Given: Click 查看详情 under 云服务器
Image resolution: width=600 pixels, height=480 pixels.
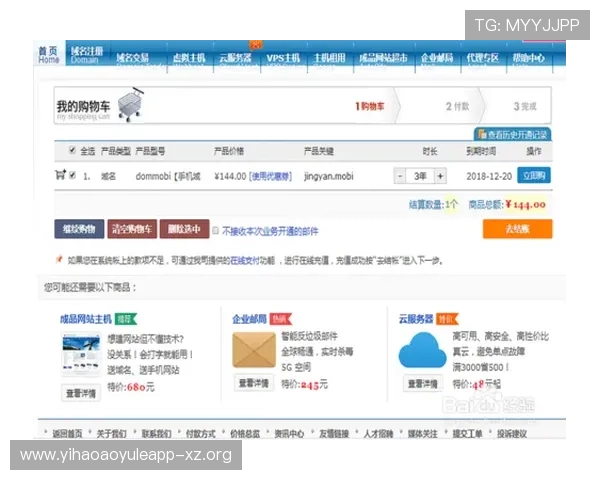Looking at the screenshot, I should pyautogui.click(x=422, y=384).
